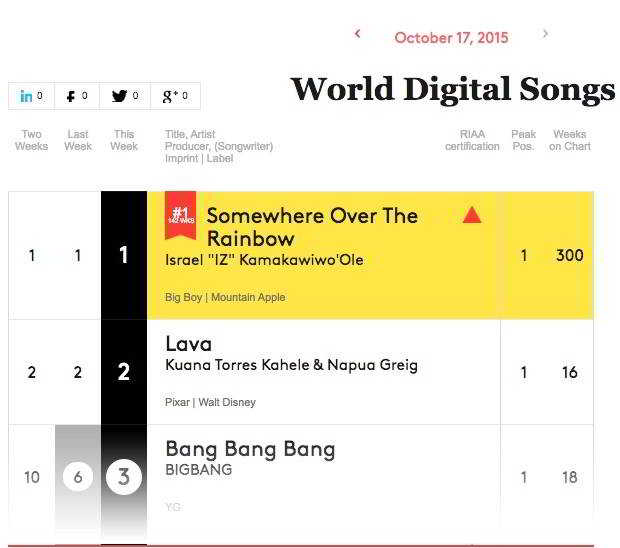
Task: Click the Weeks on Chart column header
Action: click(569, 140)
